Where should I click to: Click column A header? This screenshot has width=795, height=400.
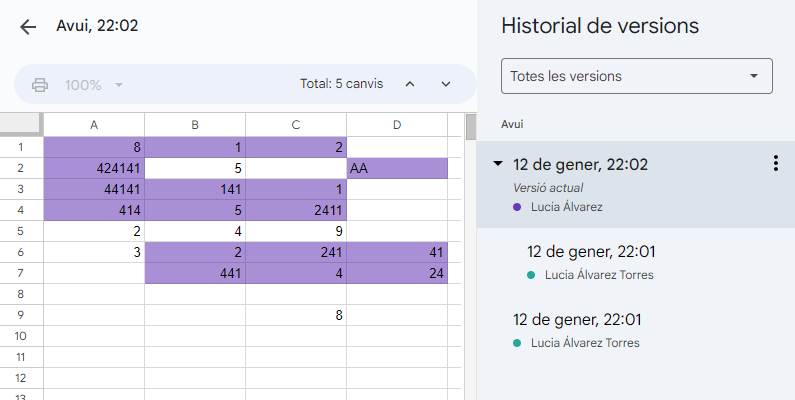tap(94, 125)
